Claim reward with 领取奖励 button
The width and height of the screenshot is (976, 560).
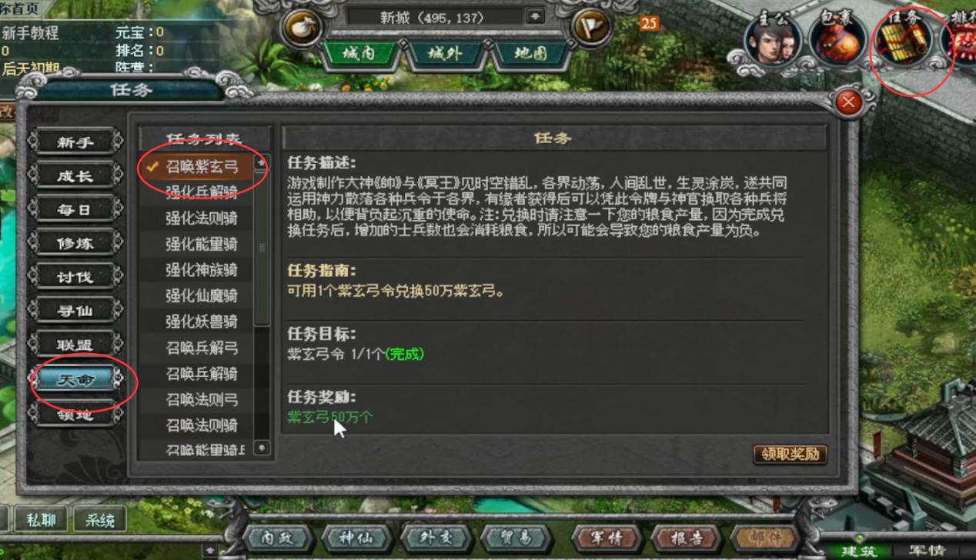tap(790, 454)
